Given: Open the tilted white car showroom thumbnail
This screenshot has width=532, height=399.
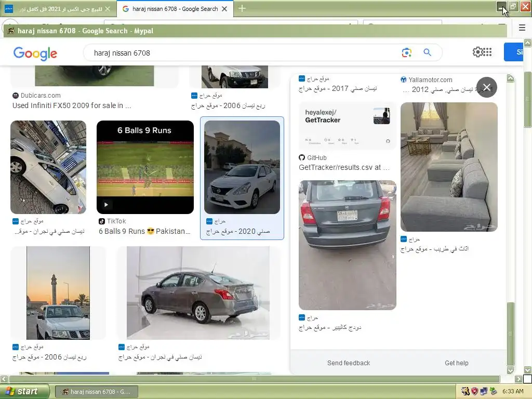Looking at the screenshot, I should (48, 167).
